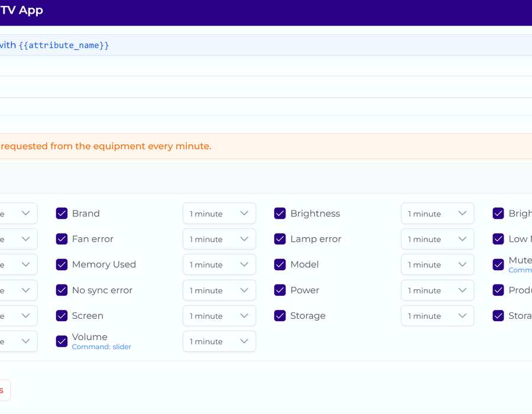Expand the Memory Used interval dropdown

click(x=219, y=265)
